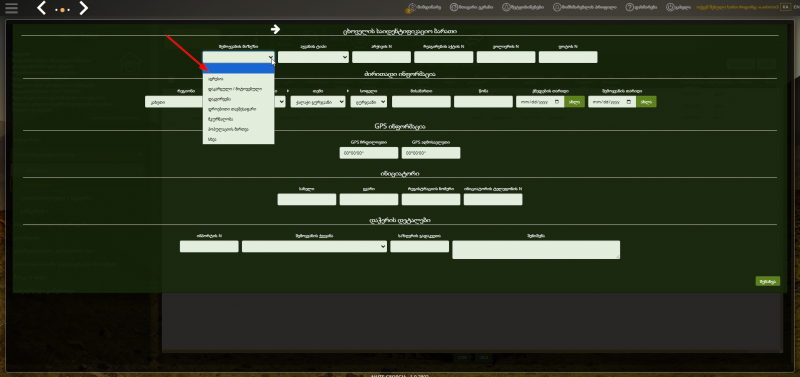Focus the registration act number field
Screen dimensions: 800x377
[x=443, y=57]
